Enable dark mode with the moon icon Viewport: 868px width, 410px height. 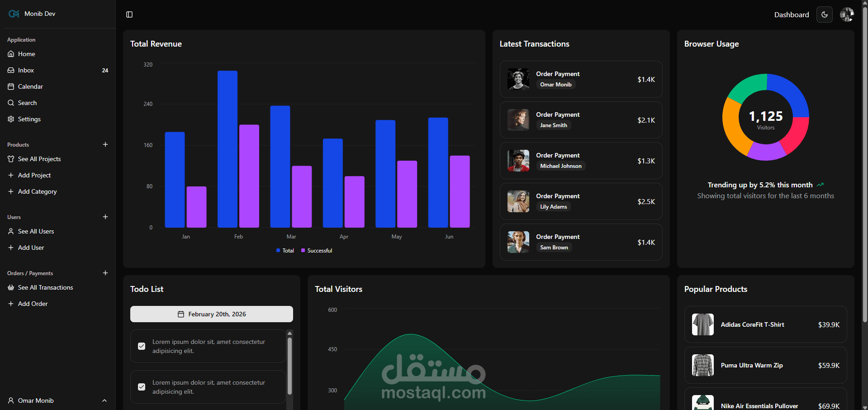[824, 14]
